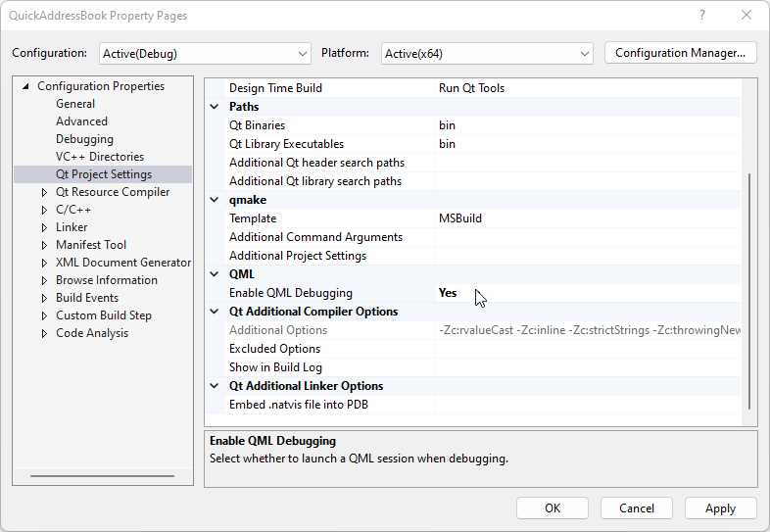Expand the C/C++ node arrow
The width and height of the screenshot is (770, 532).
click(x=44, y=211)
